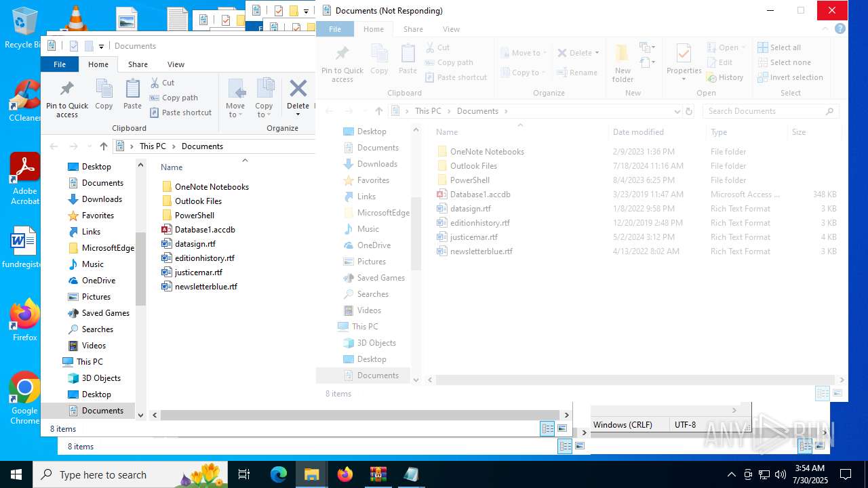Select Database1.accdb in left Documents window

[x=198, y=229]
